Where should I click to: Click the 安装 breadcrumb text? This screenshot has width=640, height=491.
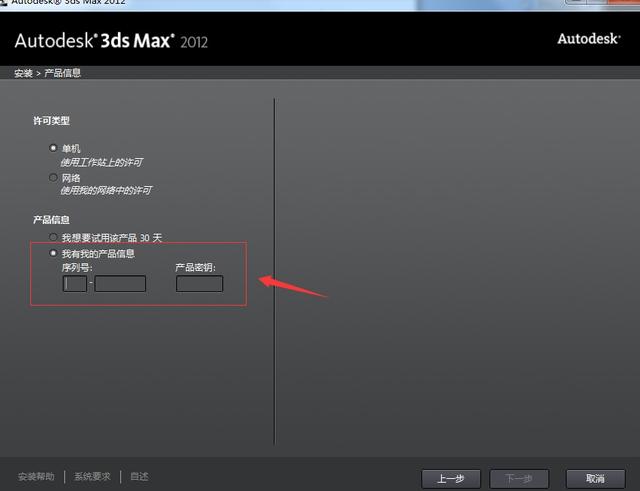pyautogui.click(x=23, y=73)
